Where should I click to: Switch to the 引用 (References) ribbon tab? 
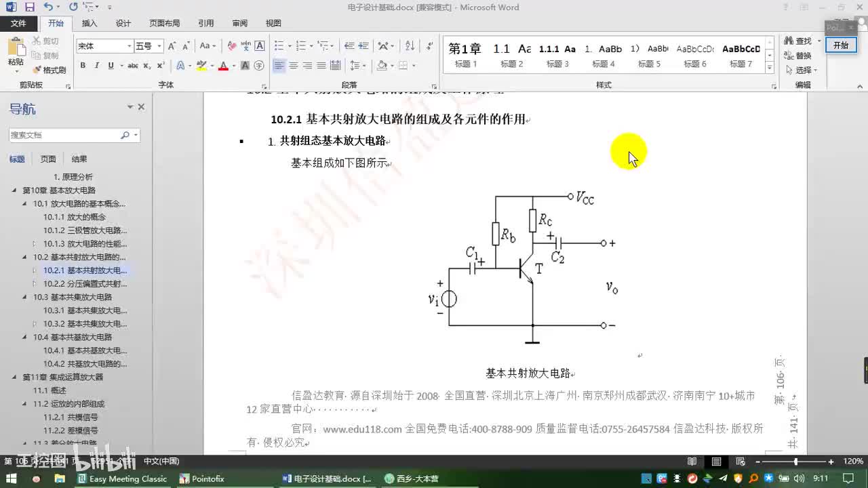(x=206, y=23)
